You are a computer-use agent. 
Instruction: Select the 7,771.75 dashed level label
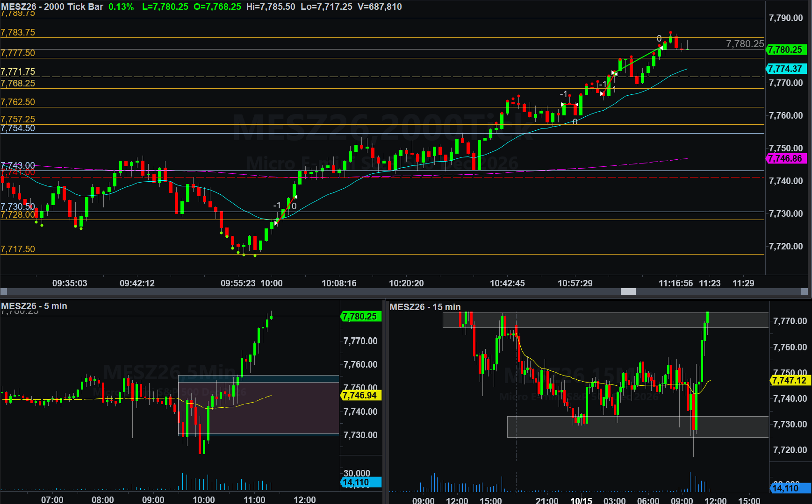18,71
